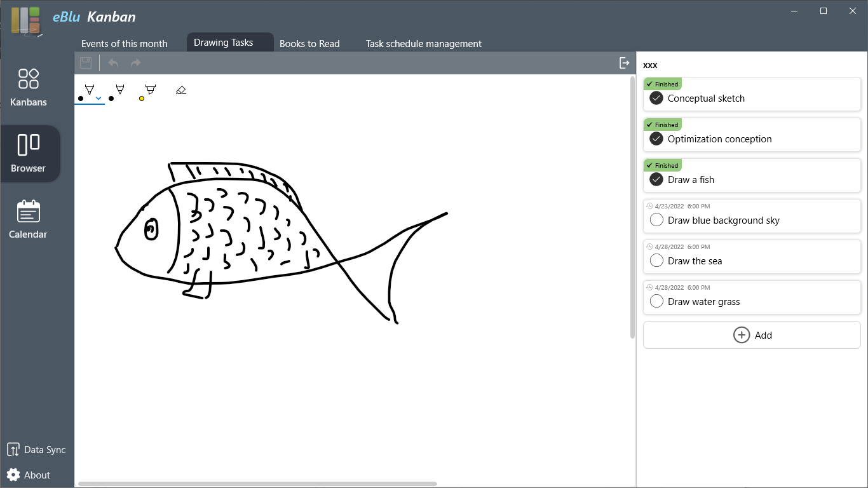Click the Draw blue background sky text
Image resolution: width=868 pixels, height=488 pixels.
point(723,220)
